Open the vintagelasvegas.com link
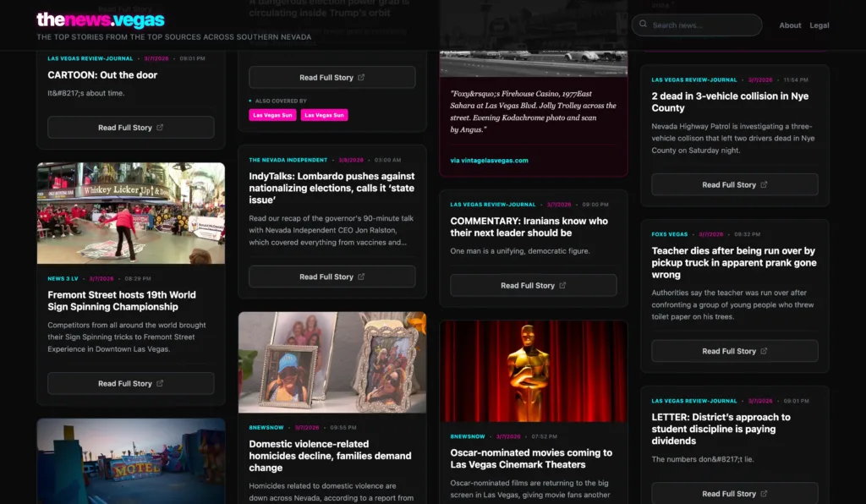This screenshot has height=504, width=866. tap(489, 159)
